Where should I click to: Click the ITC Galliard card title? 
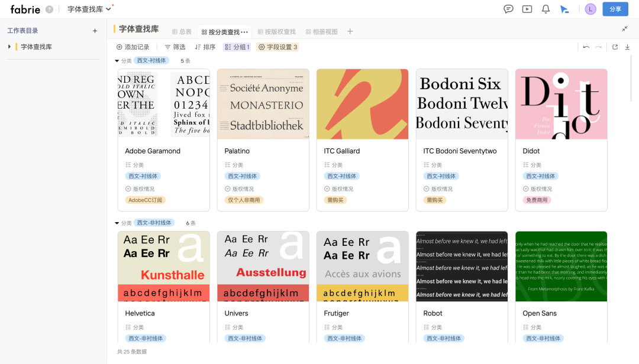(342, 151)
